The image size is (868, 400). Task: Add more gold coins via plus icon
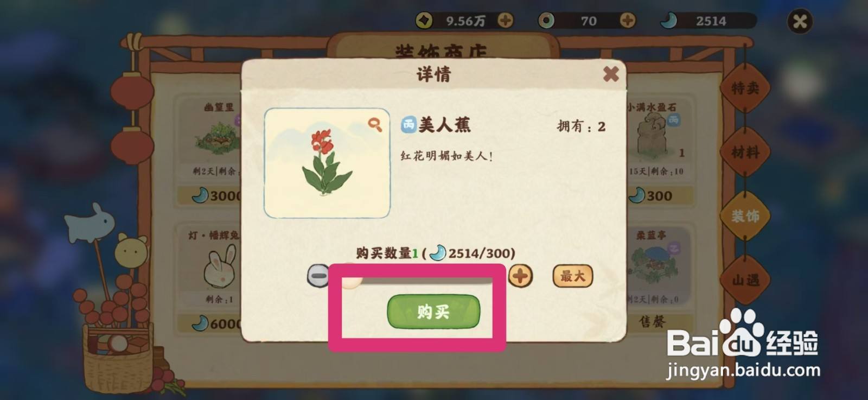[505, 21]
